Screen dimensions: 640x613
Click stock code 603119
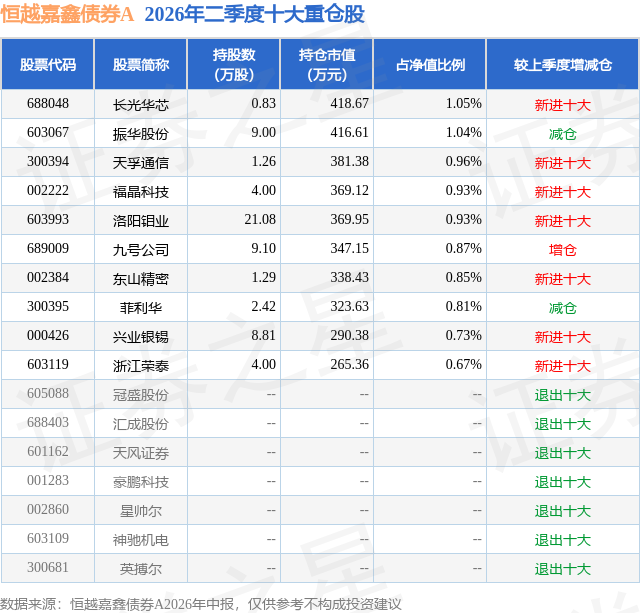48,364
